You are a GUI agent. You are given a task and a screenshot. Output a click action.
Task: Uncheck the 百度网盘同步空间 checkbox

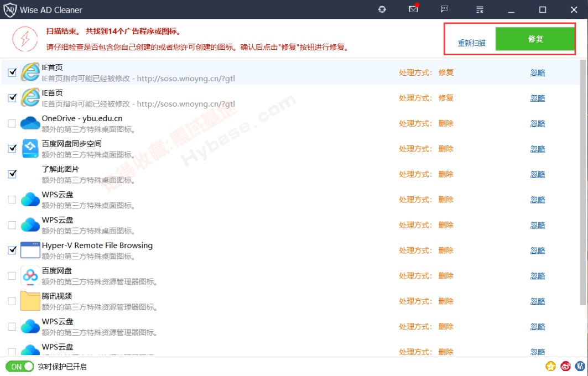tap(12, 148)
